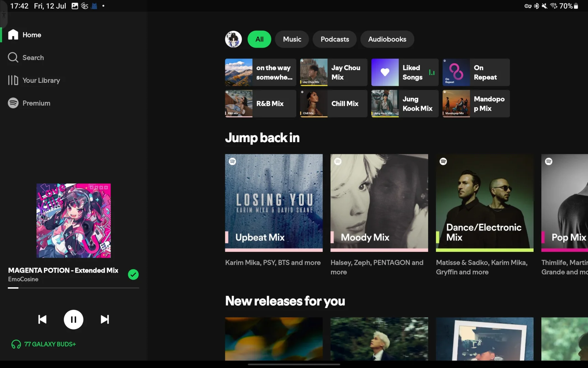Viewport: 588px width, 368px height.
Task: Seek using the song progress bar
Action: (x=73, y=288)
